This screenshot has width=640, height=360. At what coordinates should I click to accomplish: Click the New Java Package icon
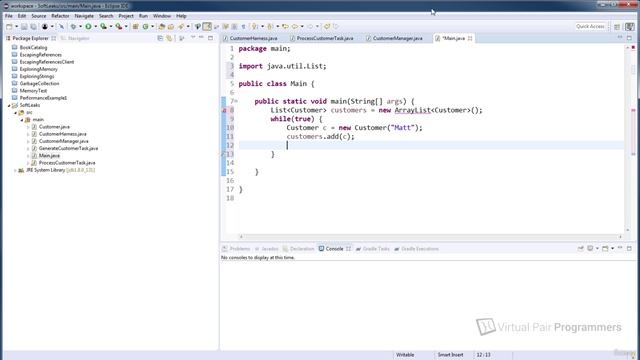(136, 27)
